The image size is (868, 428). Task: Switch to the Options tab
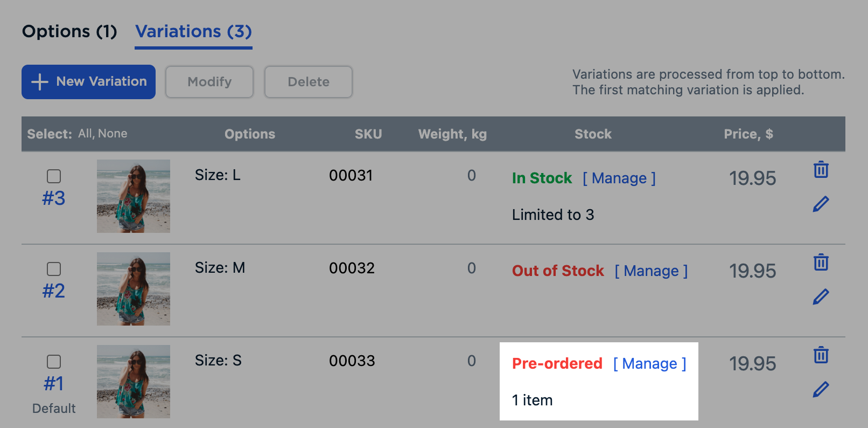69,31
